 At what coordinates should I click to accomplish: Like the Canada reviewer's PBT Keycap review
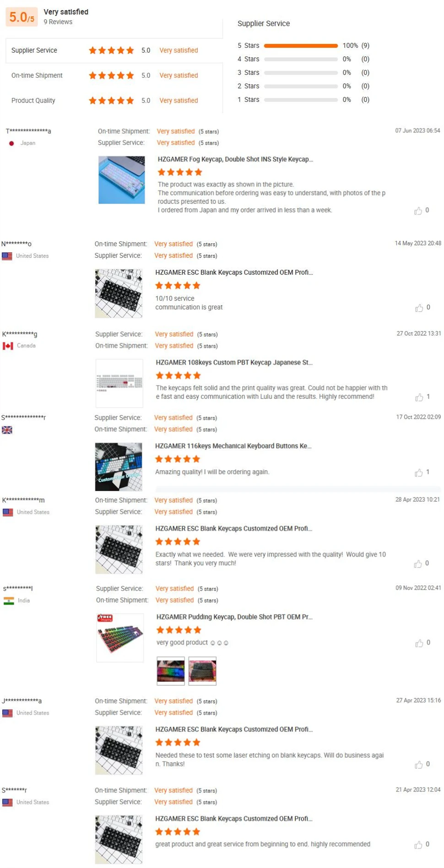click(419, 397)
